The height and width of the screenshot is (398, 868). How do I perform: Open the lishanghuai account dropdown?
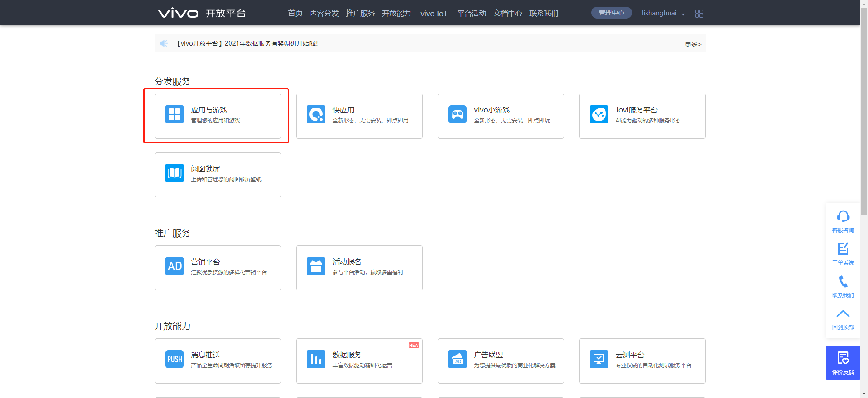tap(663, 13)
